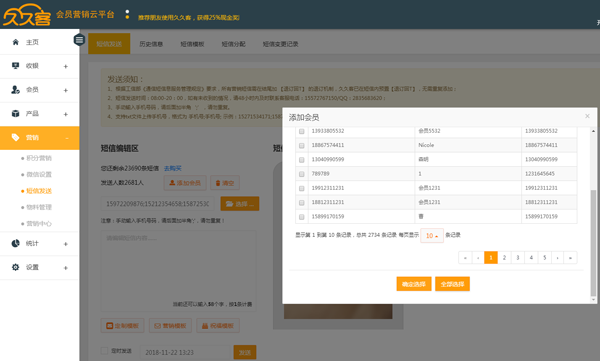Click the 统计 pie chart icon
Screen dimensions: 600x361
click(15, 243)
